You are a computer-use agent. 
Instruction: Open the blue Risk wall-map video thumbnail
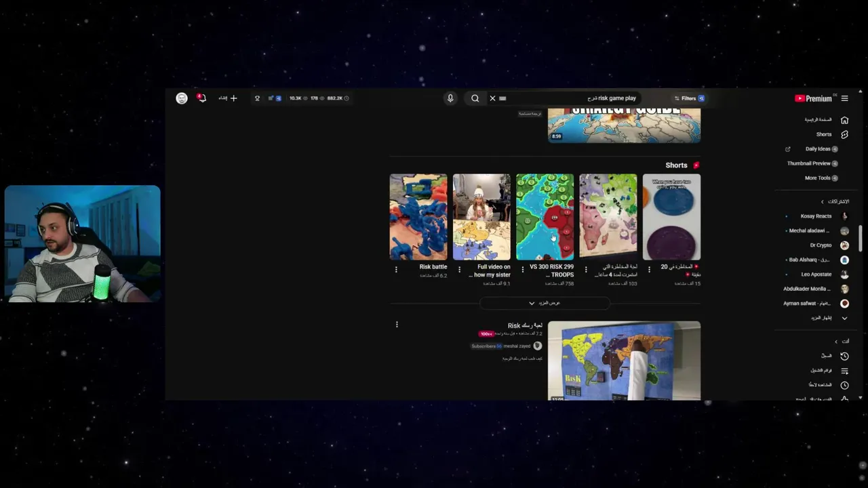[x=624, y=361]
